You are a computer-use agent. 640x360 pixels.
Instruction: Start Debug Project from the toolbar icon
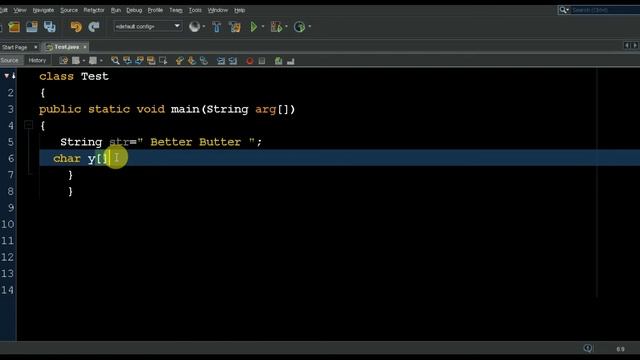click(276, 27)
